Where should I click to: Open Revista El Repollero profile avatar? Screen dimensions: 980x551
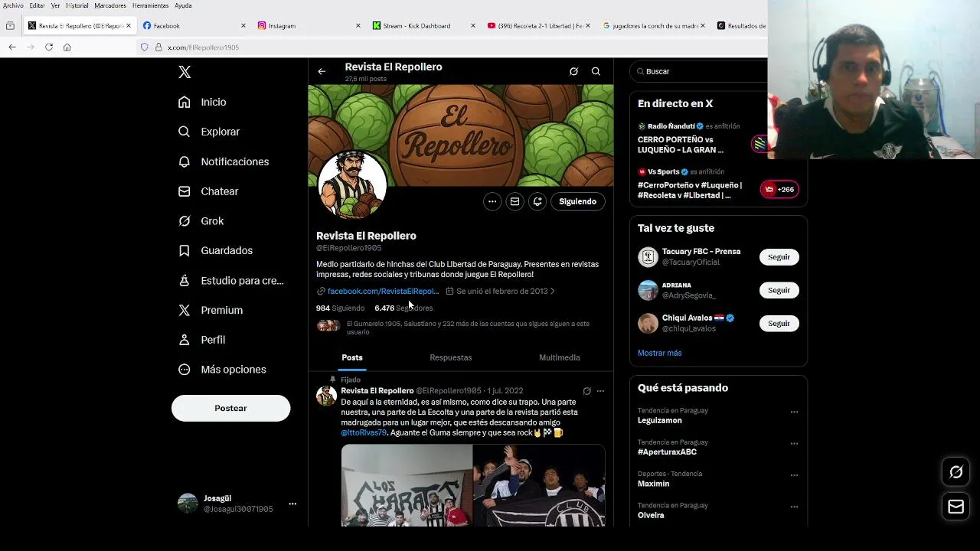[x=352, y=186]
